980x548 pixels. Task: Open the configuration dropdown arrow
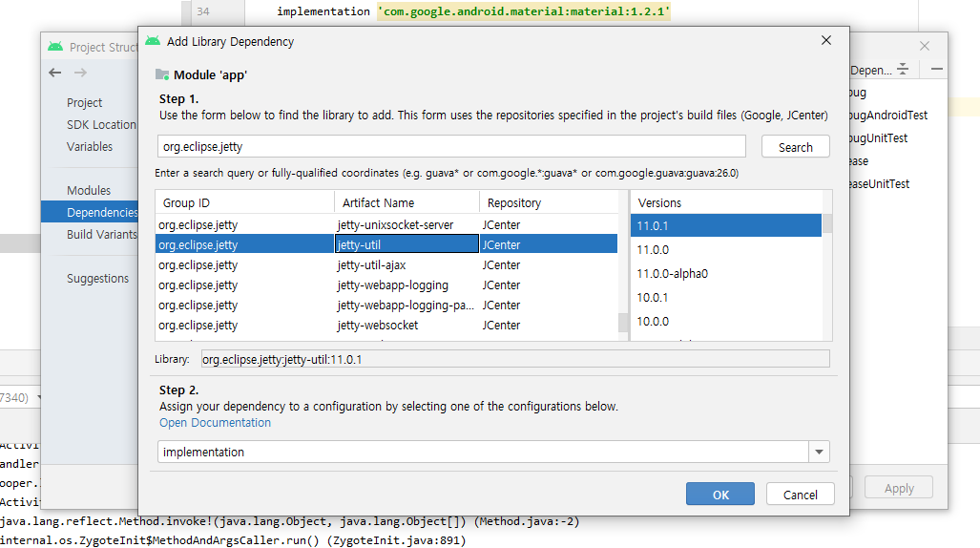coord(819,452)
